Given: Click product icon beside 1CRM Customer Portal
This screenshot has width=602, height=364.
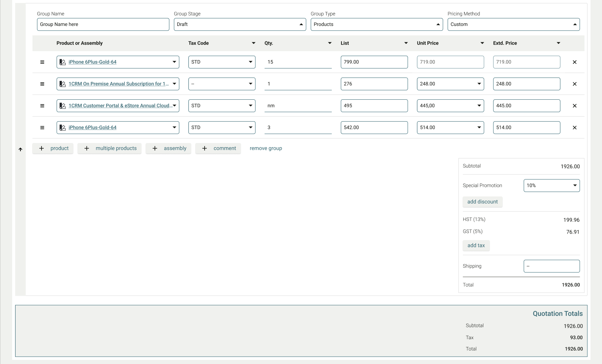Looking at the screenshot, I should click(63, 106).
